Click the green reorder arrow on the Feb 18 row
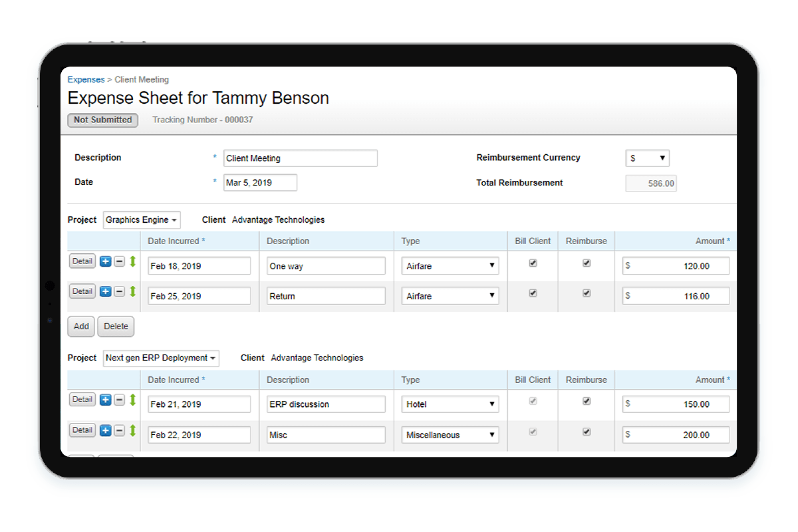Image resolution: width=798 pixels, height=532 pixels. coord(131,261)
